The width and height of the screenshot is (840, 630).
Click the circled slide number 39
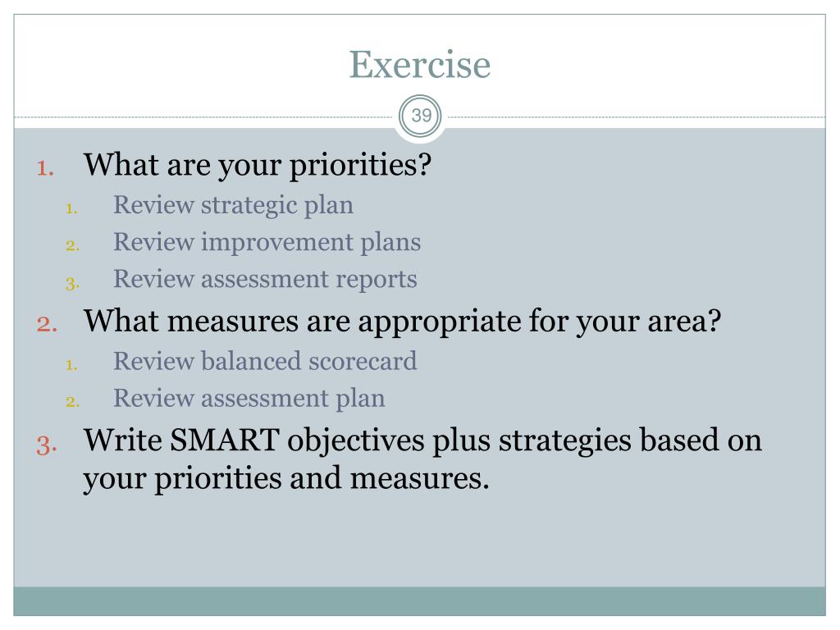click(421, 116)
